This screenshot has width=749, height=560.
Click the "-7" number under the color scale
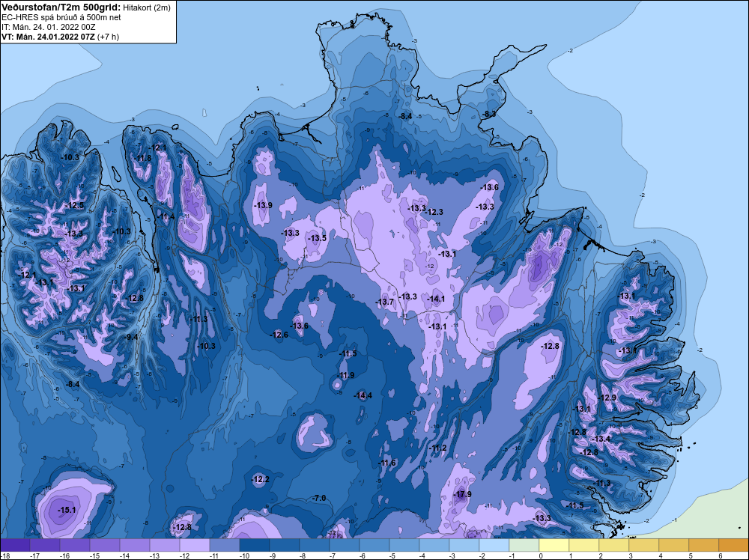(x=333, y=556)
